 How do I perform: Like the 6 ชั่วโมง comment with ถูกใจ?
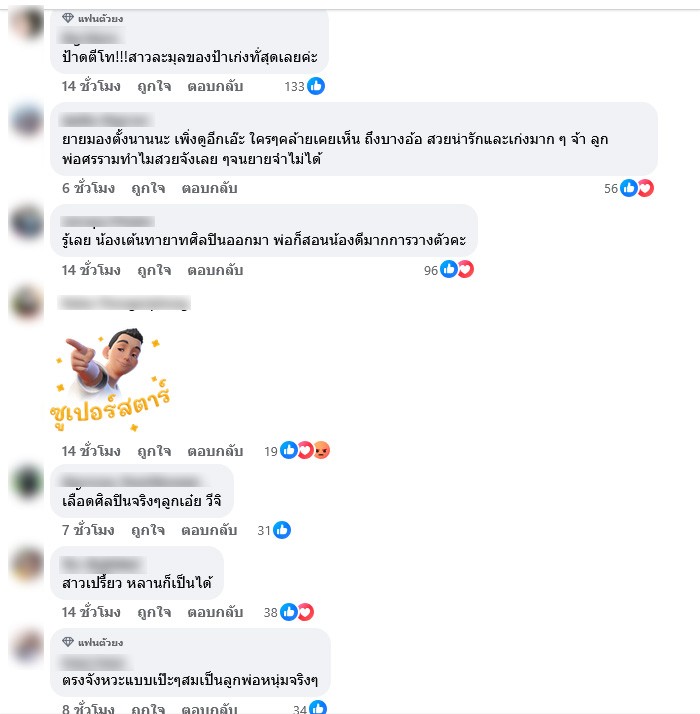coord(148,188)
